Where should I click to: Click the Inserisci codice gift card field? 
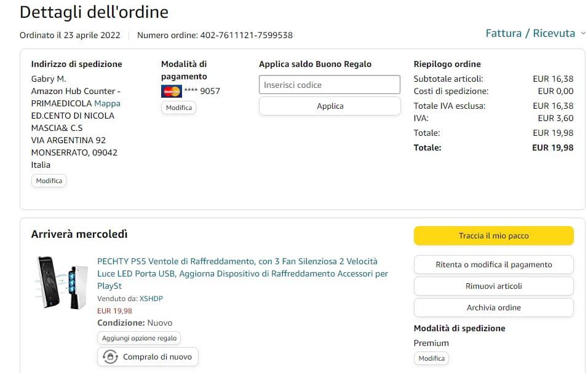pyautogui.click(x=330, y=85)
